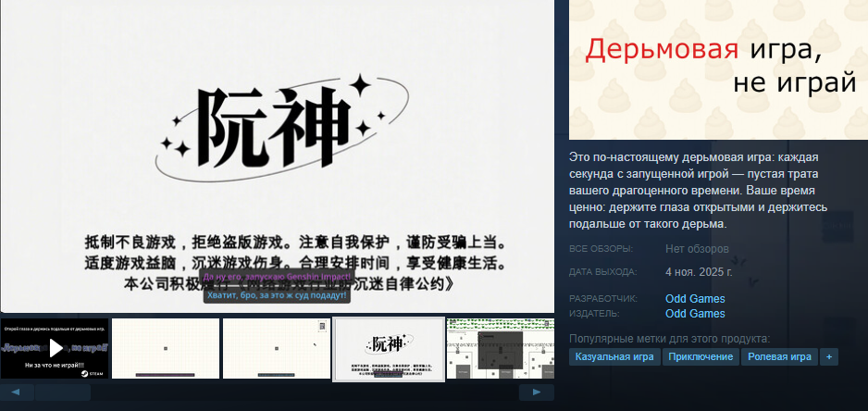868x411 pixels.
Task: Click the thumbnail strip scrollbar handle
Action: tap(63, 392)
